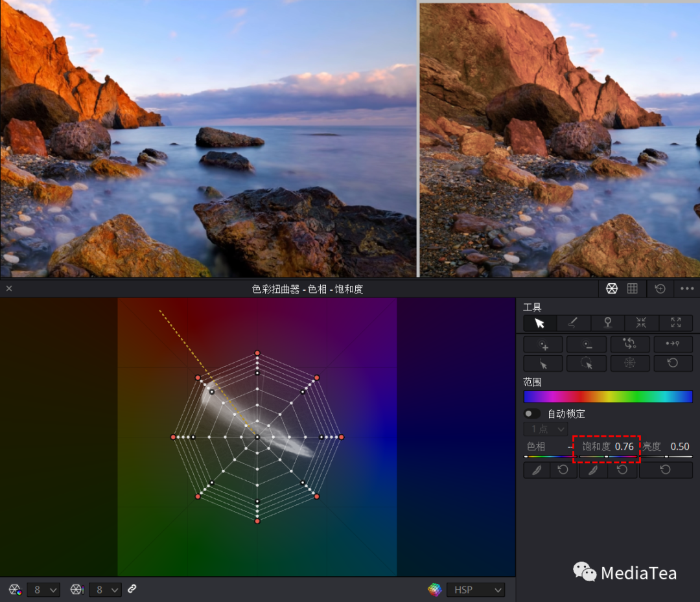Click the add control point button
The height and width of the screenshot is (602, 700).
click(x=543, y=345)
